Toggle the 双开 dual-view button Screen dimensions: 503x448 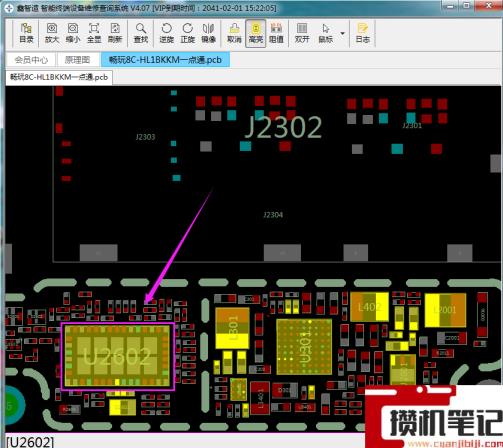302,33
